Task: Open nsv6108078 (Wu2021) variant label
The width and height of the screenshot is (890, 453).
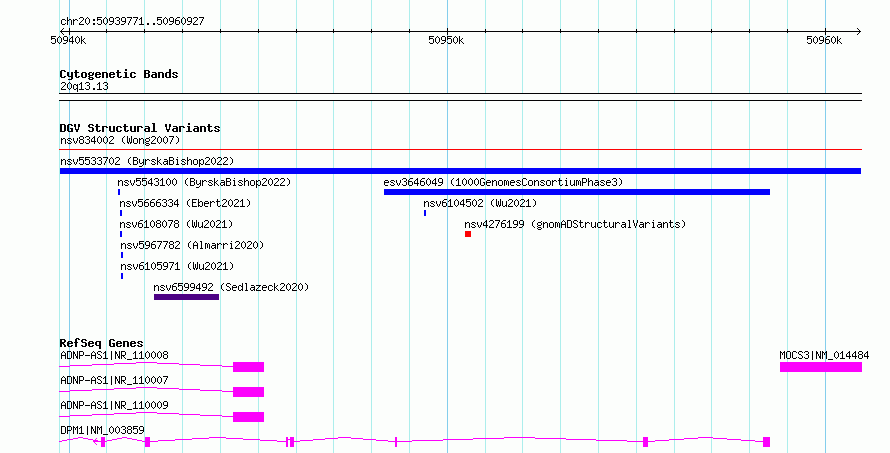Action: [176, 224]
